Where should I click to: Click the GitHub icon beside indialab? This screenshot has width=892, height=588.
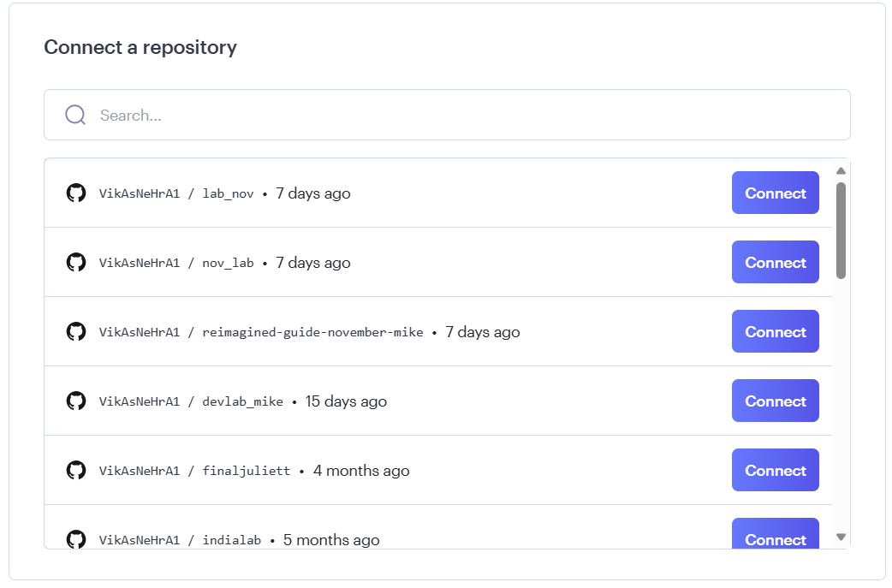pos(76,539)
